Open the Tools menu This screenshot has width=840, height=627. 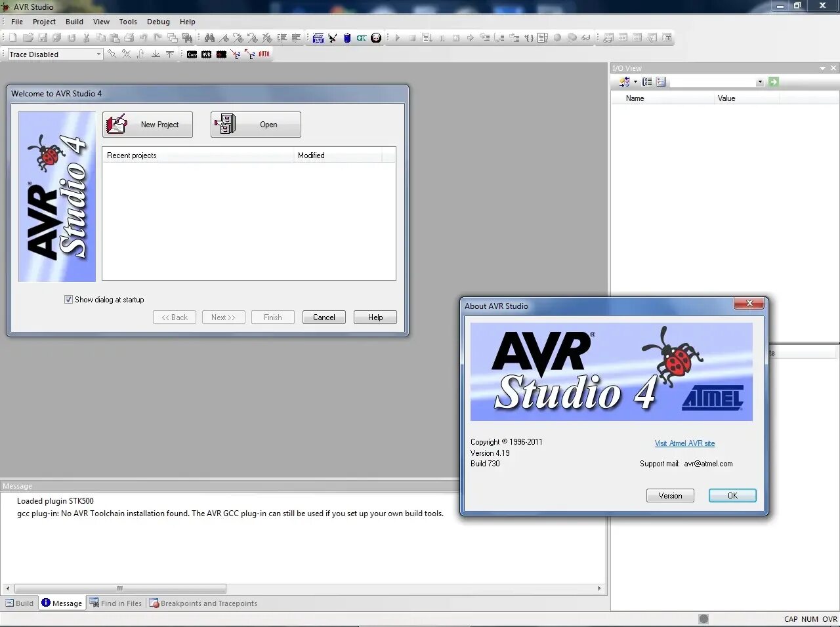(128, 22)
